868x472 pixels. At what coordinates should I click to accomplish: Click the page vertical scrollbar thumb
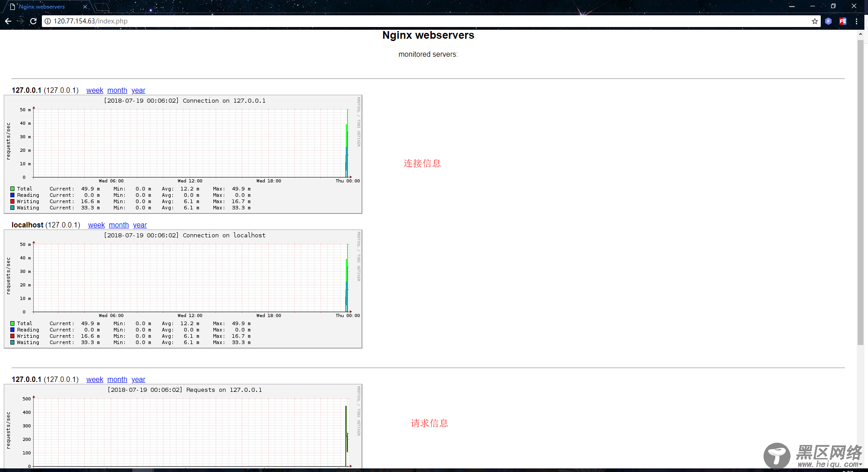tap(860, 192)
